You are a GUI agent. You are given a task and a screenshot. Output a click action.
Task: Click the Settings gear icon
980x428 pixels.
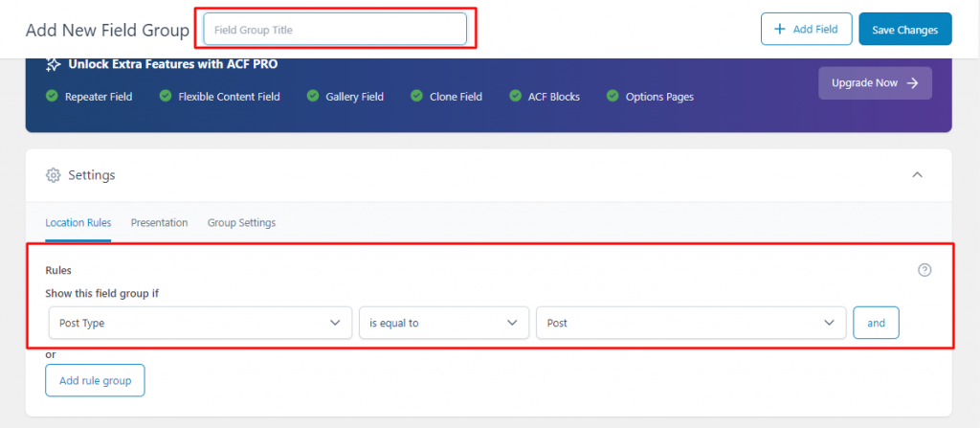click(x=53, y=175)
